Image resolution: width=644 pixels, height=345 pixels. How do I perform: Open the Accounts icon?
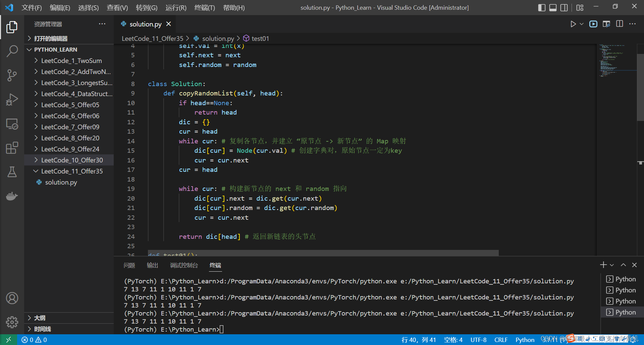point(12,298)
